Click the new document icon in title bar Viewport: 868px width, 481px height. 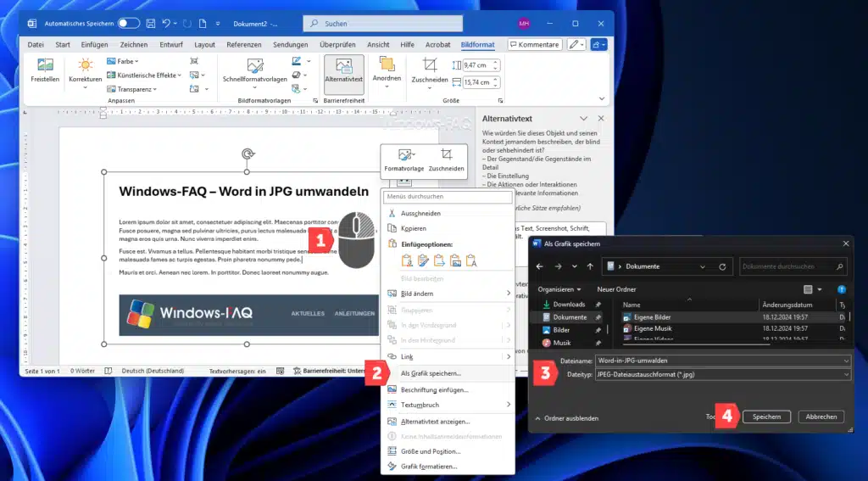click(x=203, y=23)
